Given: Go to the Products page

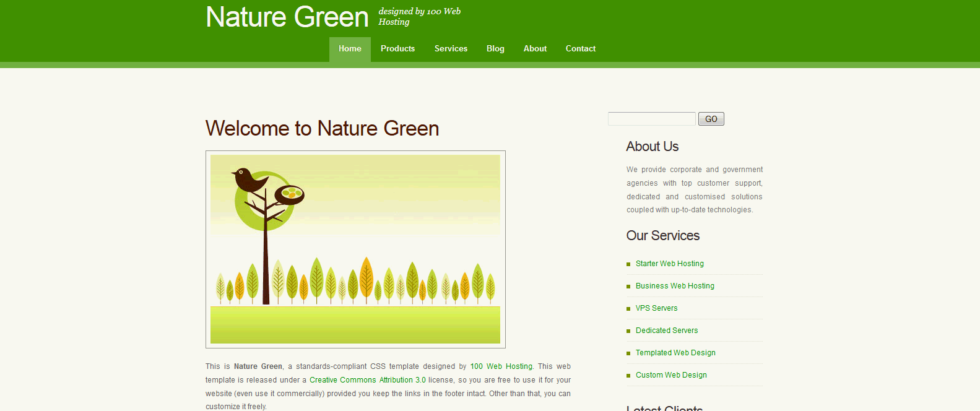Looking at the screenshot, I should pos(397,49).
